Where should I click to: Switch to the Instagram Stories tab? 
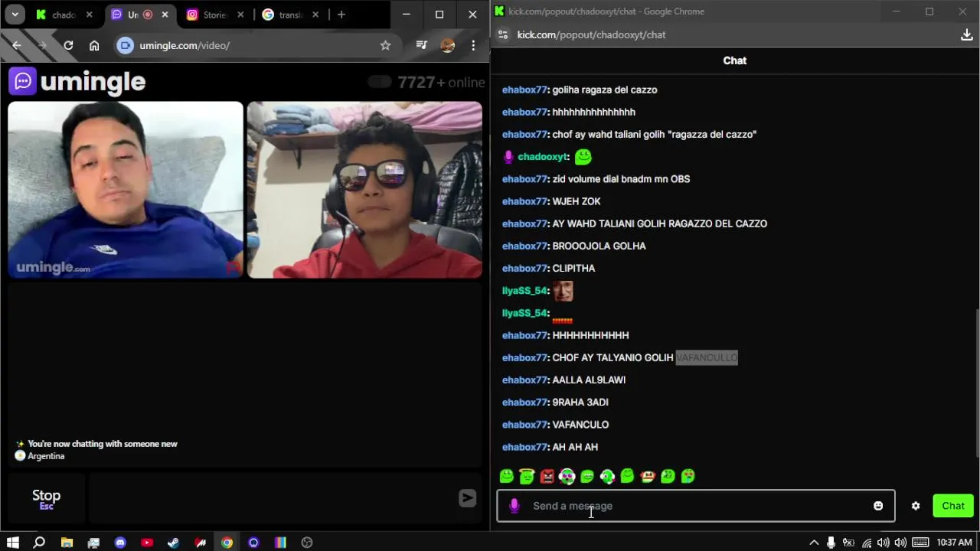tap(215, 15)
